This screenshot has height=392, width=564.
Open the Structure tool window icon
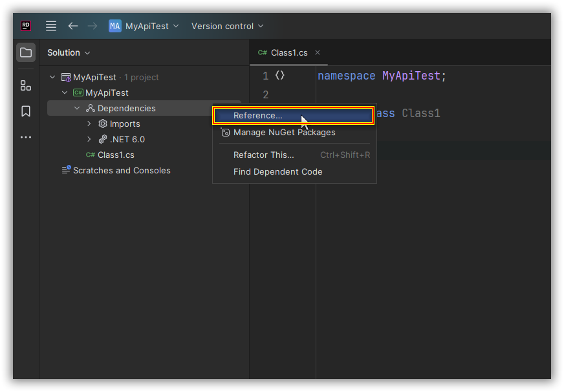[x=26, y=85]
